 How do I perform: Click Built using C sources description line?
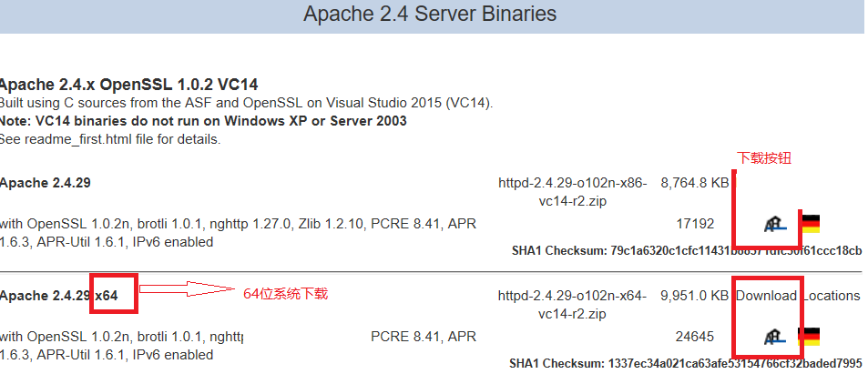coord(246,102)
